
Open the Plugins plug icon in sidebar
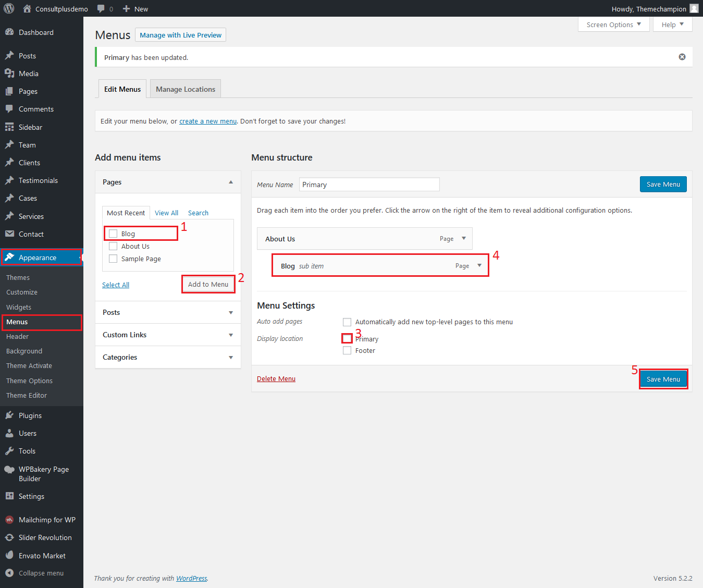click(x=9, y=415)
